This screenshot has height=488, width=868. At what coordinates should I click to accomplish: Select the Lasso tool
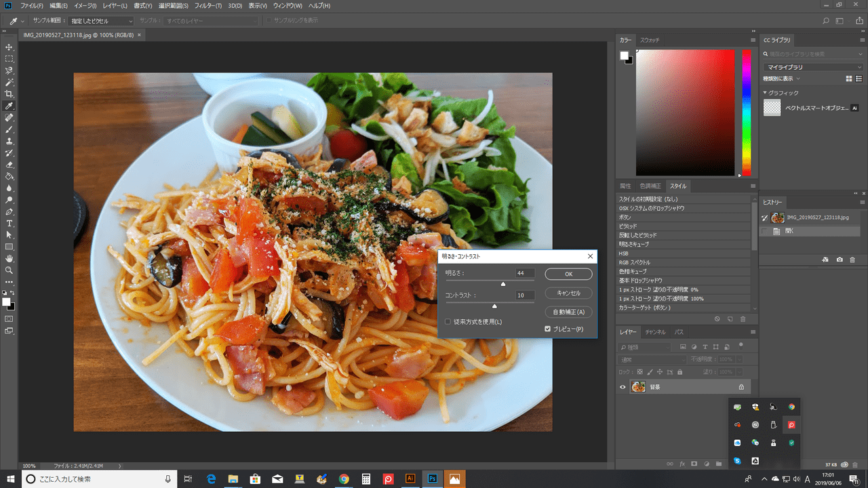click(x=9, y=70)
